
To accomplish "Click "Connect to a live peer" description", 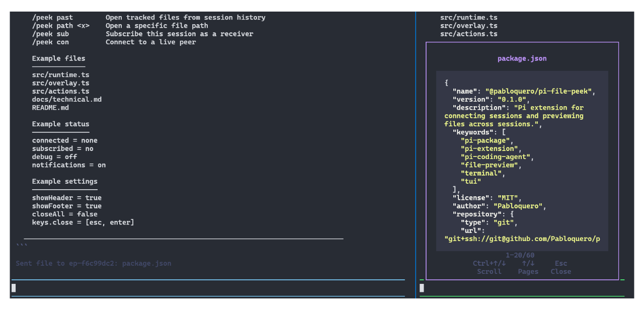I will click(150, 42).
